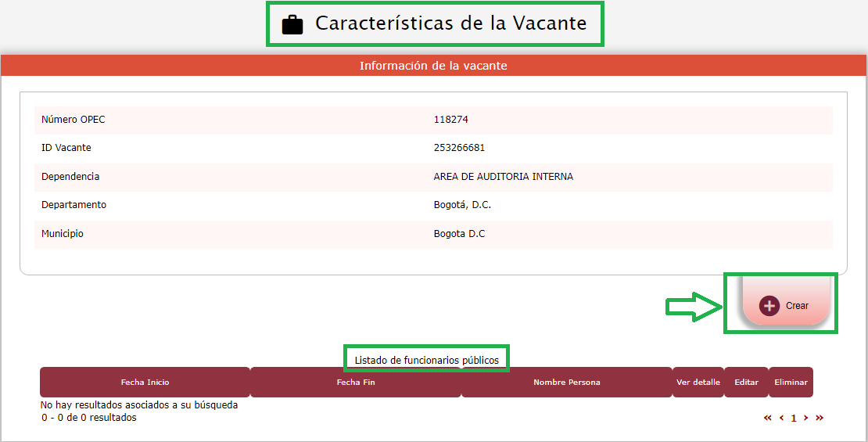This screenshot has height=442, width=868.
Task: Click the Eliminar column header
Action: 791,383
